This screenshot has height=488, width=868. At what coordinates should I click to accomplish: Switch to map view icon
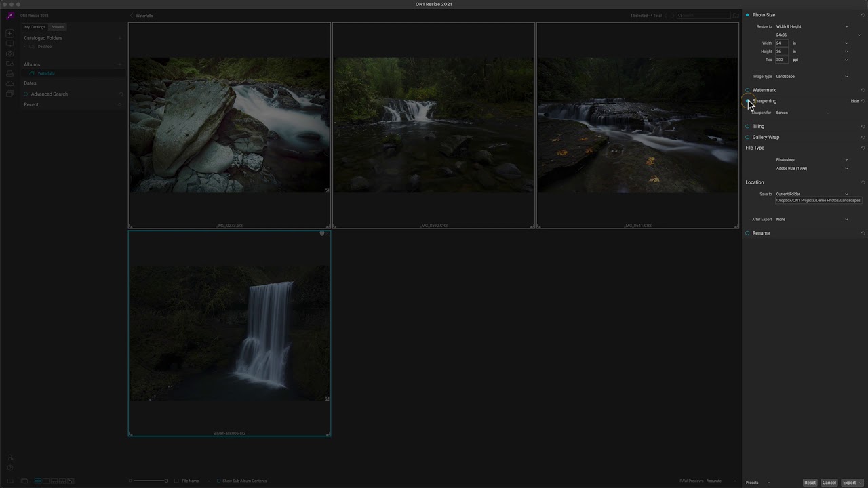71,481
